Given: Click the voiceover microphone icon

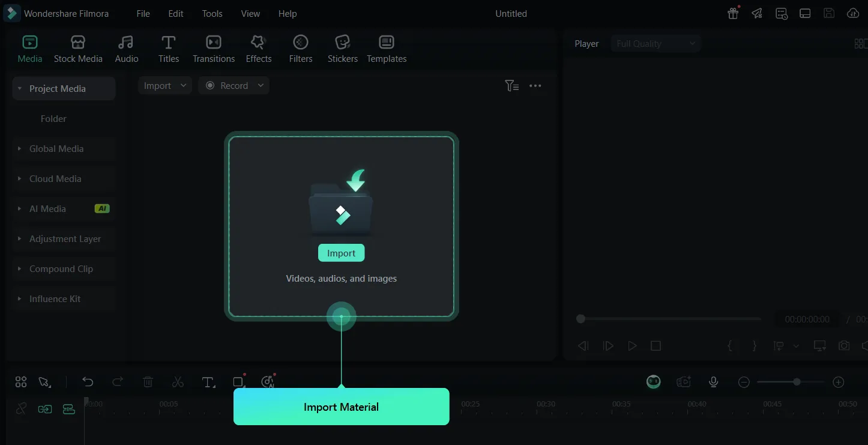Looking at the screenshot, I should click(x=713, y=382).
